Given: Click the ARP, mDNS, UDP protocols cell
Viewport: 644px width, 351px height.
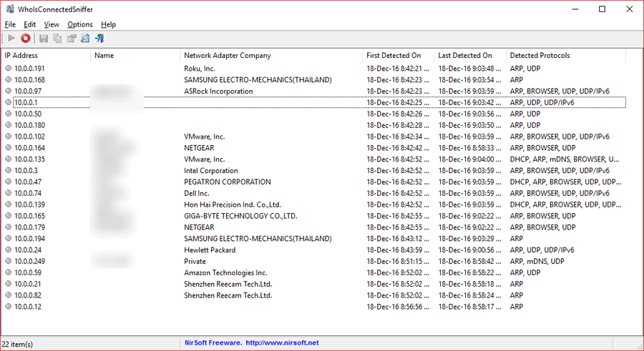Looking at the screenshot, I should (537, 261).
